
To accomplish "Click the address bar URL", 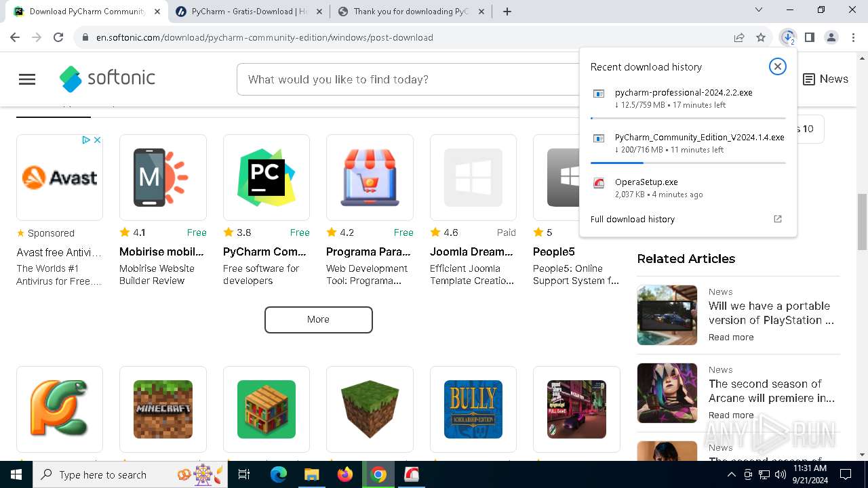I will [264, 37].
